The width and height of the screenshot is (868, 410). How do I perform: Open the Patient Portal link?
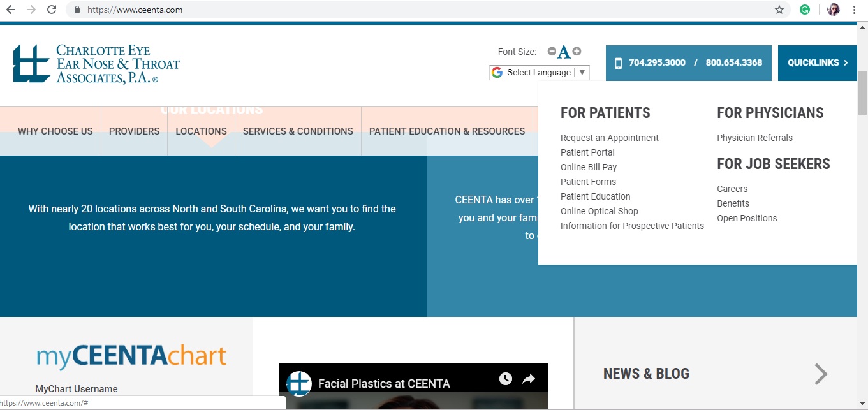point(587,152)
